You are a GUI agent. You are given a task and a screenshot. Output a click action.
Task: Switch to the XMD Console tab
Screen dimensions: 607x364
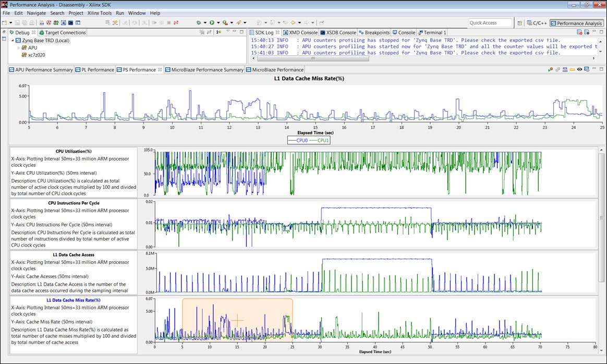pyautogui.click(x=300, y=32)
